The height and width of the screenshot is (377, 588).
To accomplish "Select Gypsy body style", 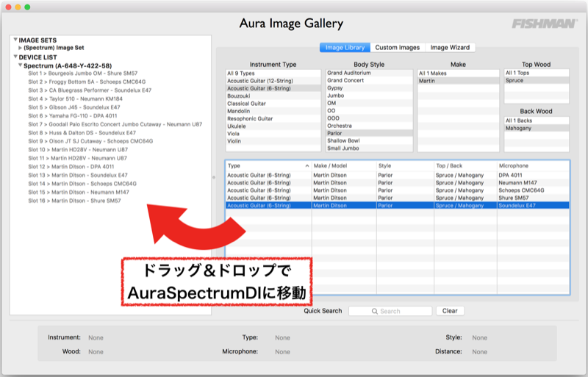I will 369,87.
